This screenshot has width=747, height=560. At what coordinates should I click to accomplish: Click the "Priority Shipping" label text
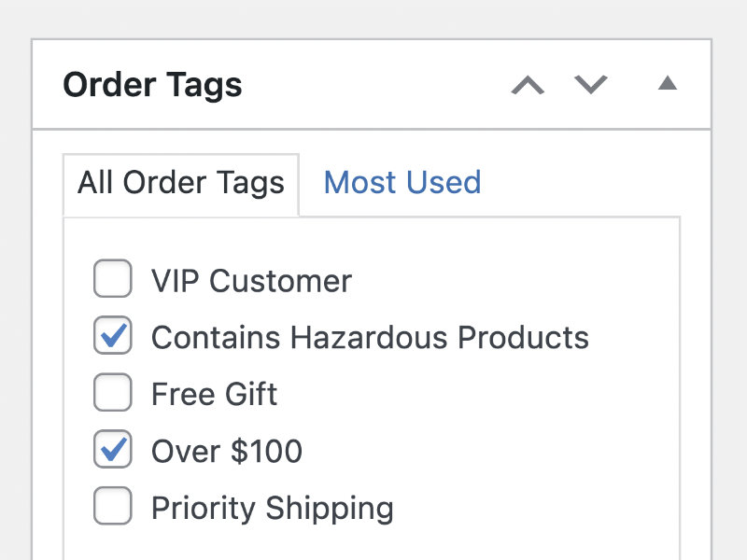click(272, 509)
